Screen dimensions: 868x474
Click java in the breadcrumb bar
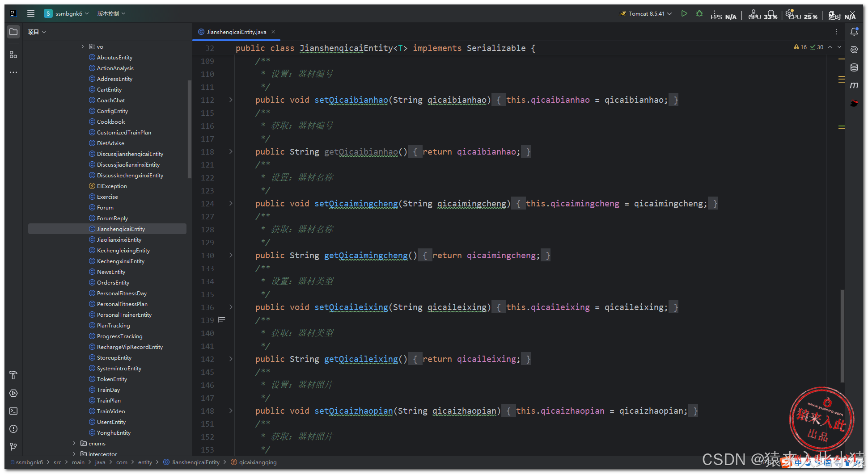coord(100,462)
